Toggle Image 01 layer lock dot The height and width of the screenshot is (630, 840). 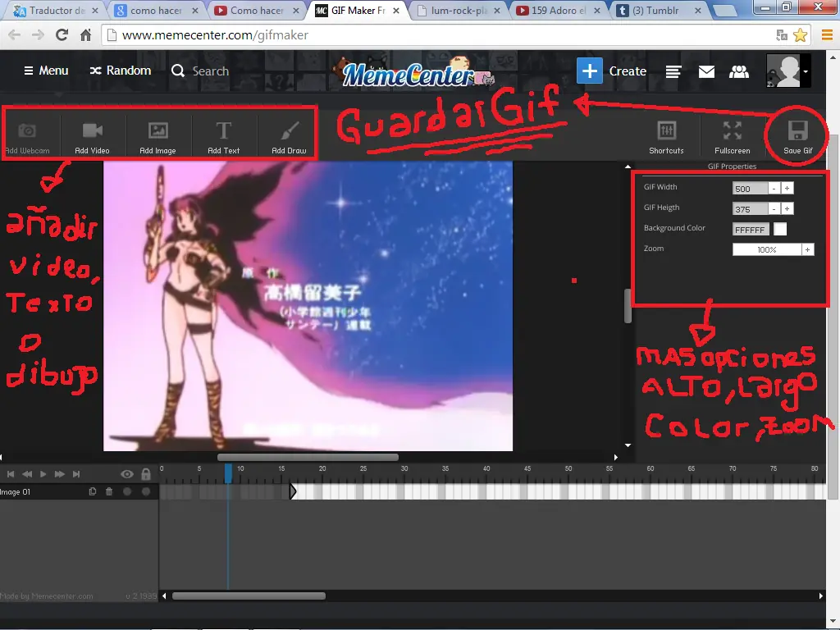click(146, 491)
